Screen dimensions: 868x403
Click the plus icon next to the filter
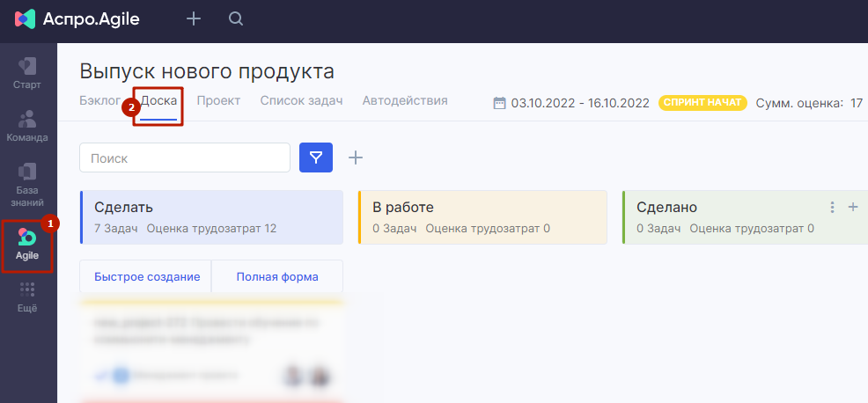[x=356, y=158]
